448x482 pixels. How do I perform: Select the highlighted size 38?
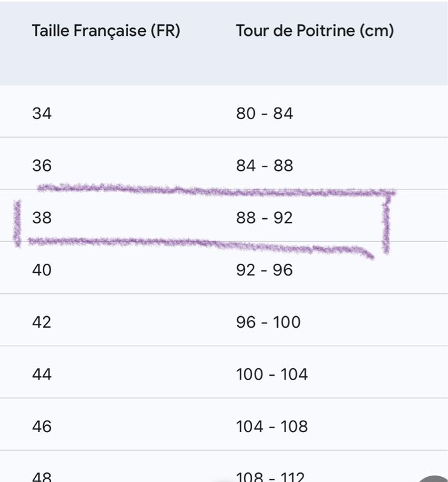[x=42, y=218]
